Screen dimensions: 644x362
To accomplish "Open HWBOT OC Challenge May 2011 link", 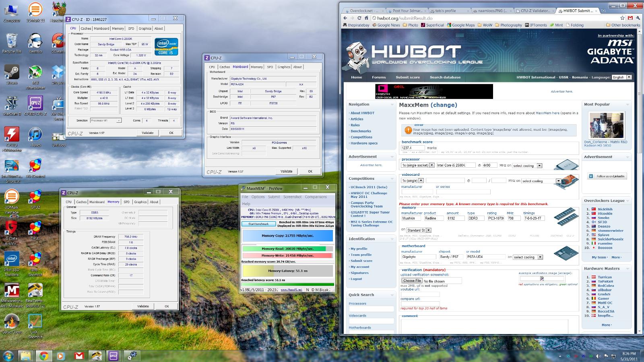I will coord(369,195).
